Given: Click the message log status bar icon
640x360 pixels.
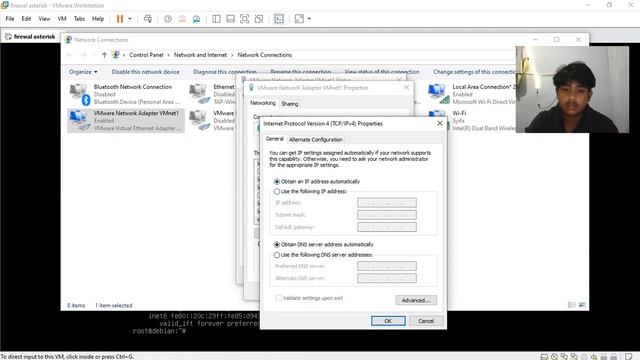Looking at the screenshot, I should click(629, 357).
